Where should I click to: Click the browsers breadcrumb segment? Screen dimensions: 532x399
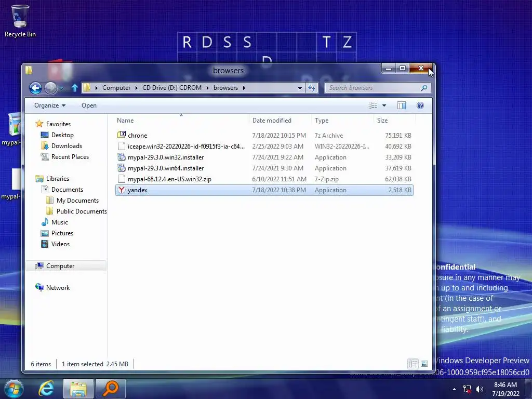click(x=225, y=88)
